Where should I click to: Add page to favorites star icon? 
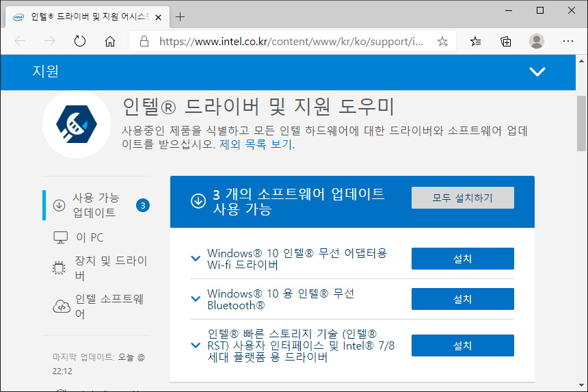tap(442, 41)
